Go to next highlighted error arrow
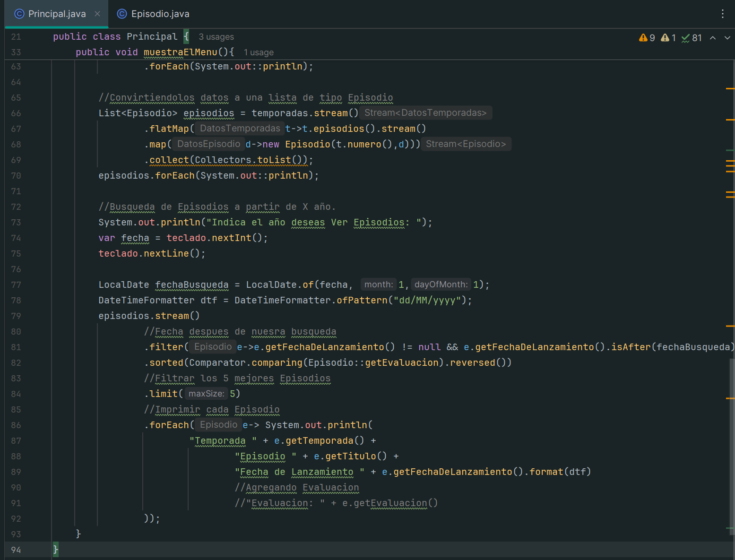 pos(727,38)
